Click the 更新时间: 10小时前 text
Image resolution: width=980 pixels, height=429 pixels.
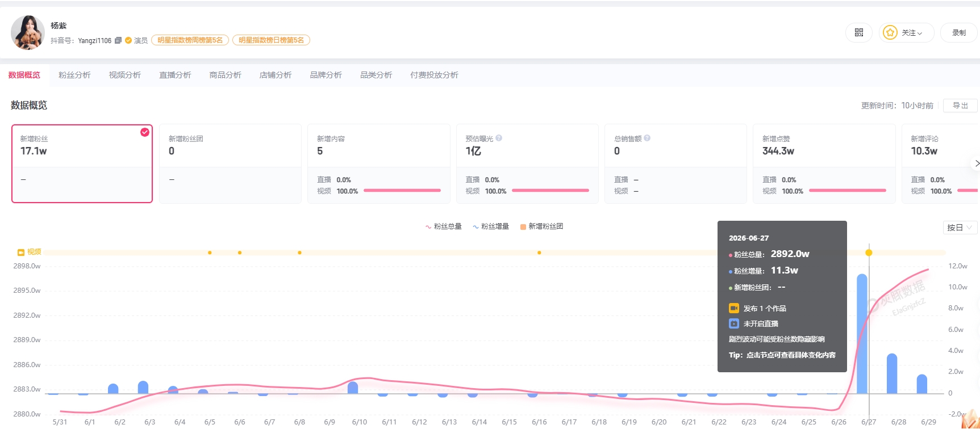point(897,106)
